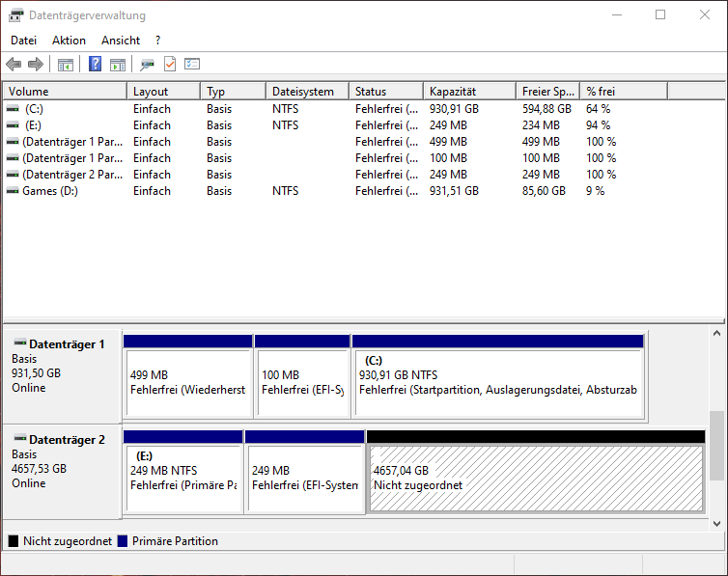Click the disk icon next to Datenträger 1
The width and height of the screenshot is (728, 576).
pyautogui.click(x=20, y=343)
